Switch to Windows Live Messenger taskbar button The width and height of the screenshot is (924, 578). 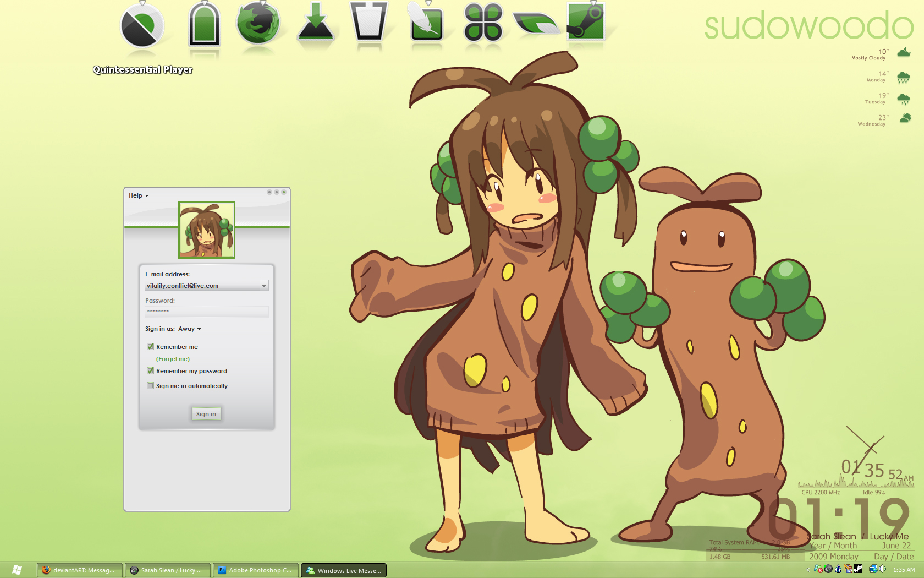(344, 570)
